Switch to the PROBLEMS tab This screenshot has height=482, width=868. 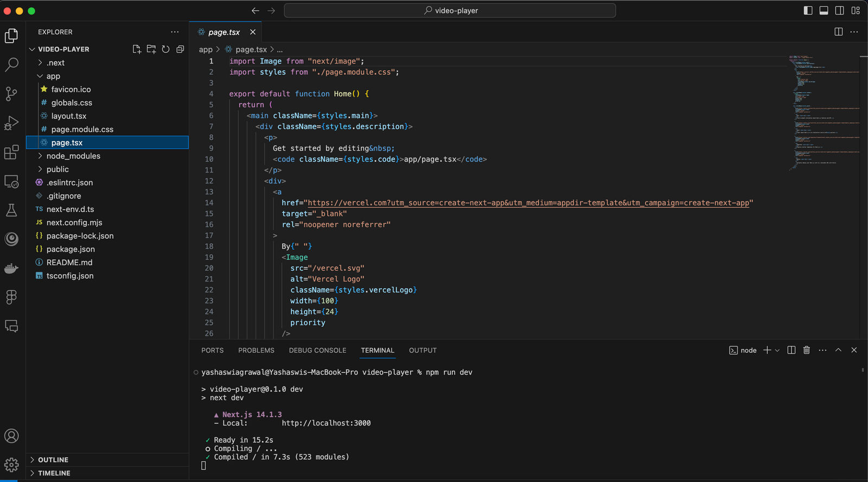click(256, 350)
